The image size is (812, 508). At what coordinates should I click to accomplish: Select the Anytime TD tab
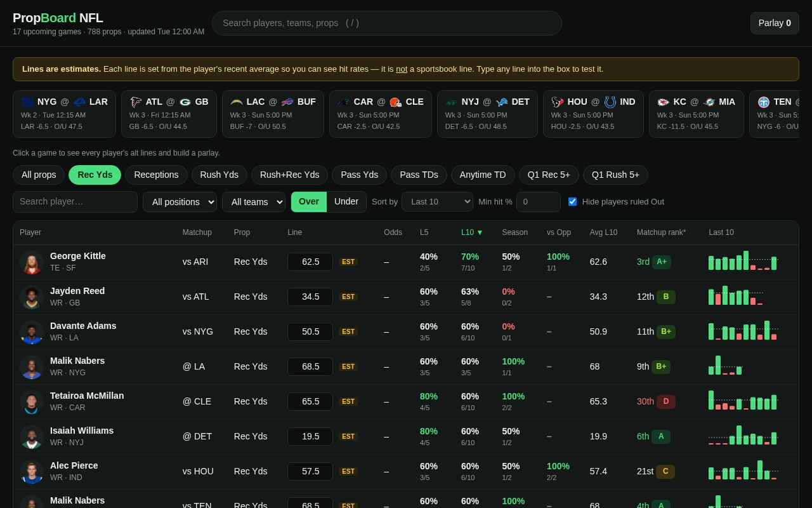pyautogui.click(x=483, y=175)
